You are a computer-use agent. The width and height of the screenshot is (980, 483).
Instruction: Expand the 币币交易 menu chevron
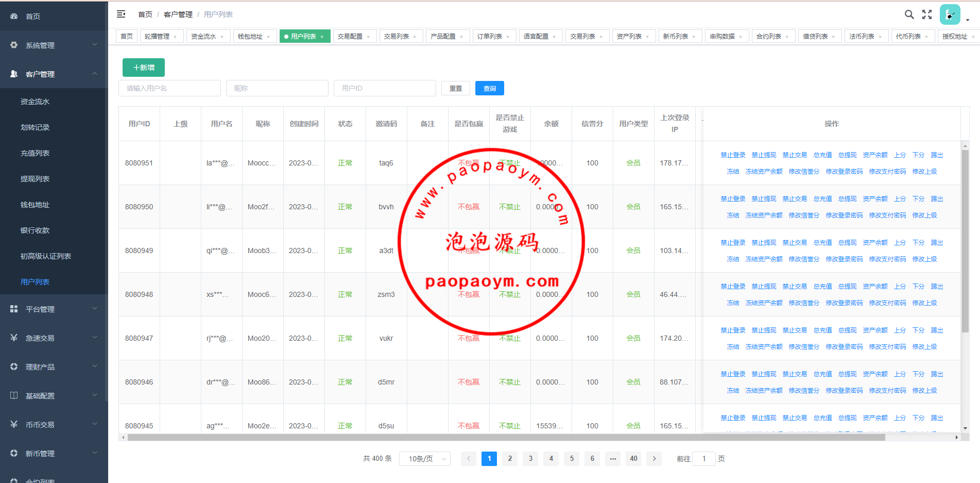pos(95,424)
